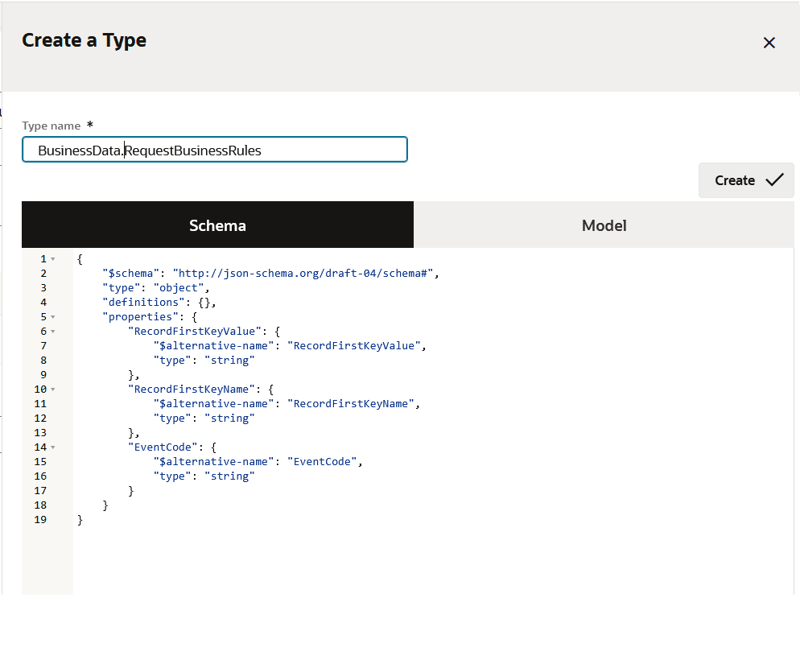This screenshot has width=800, height=672.
Task: Switch to the Model tab
Action: [604, 225]
